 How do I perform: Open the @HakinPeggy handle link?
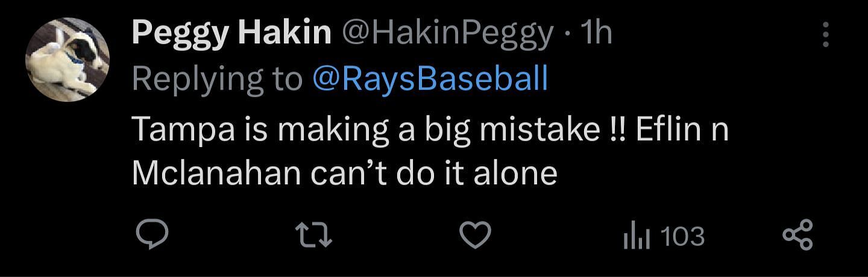[x=447, y=33]
